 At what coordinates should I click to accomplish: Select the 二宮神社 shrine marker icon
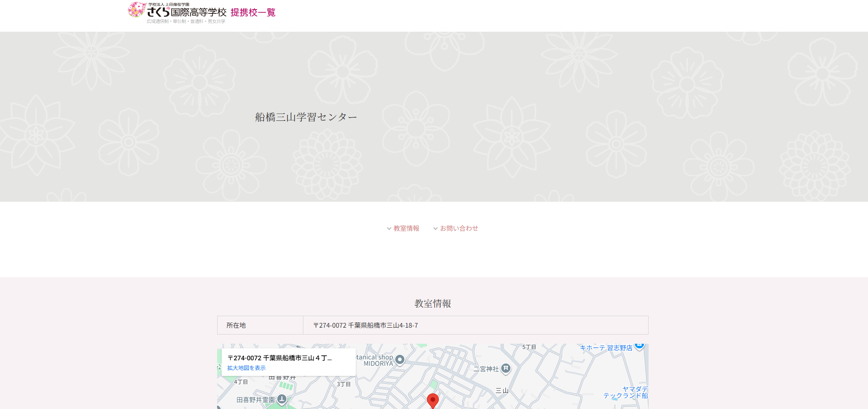pyautogui.click(x=505, y=369)
